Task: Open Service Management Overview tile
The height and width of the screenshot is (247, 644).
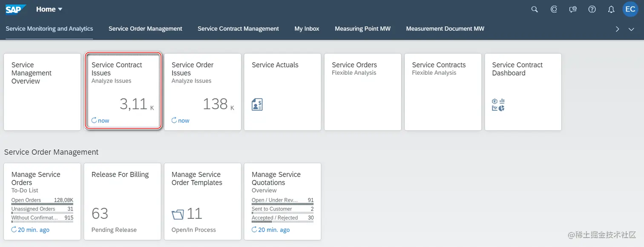Action: click(42, 92)
